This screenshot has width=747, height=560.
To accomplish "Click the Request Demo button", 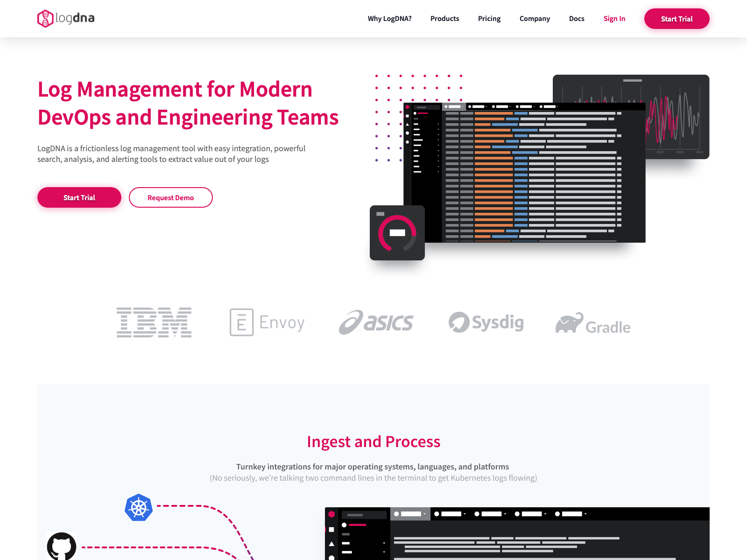I will coord(170,197).
